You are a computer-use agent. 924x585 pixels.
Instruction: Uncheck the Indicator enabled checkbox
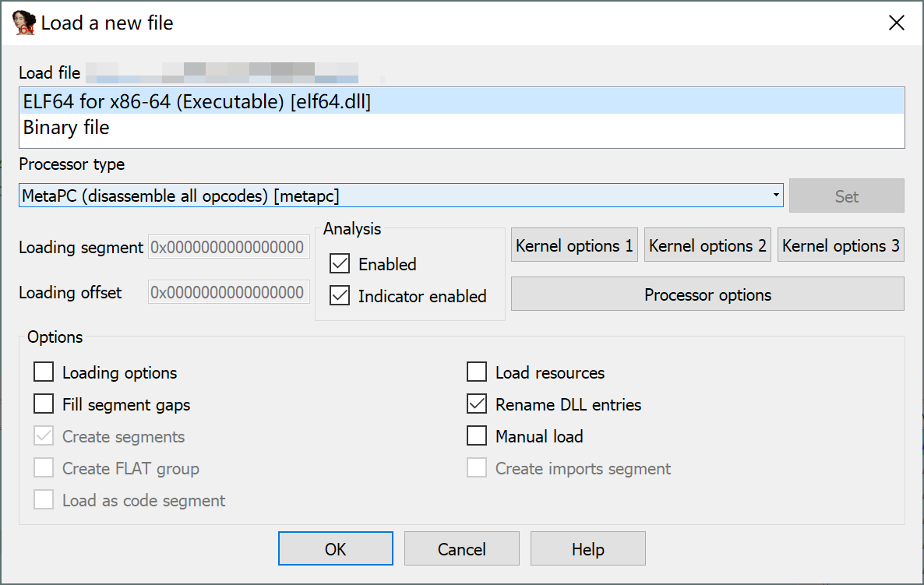(340, 296)
